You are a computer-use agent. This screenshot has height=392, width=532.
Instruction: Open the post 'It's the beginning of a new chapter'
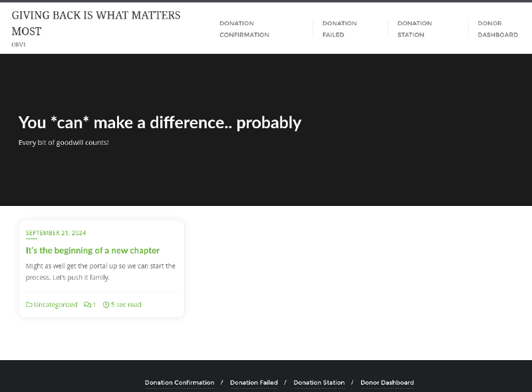(92, 250)
